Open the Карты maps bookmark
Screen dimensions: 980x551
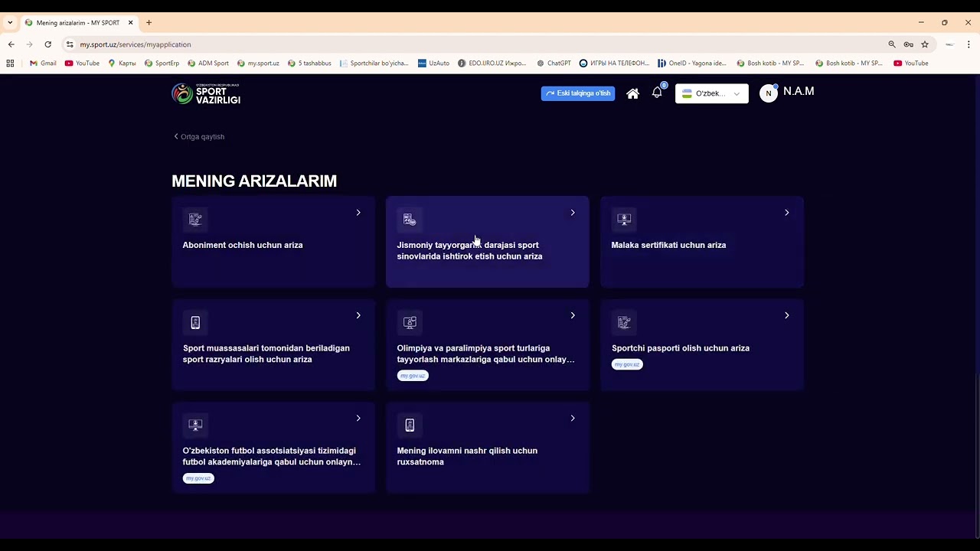122,64
